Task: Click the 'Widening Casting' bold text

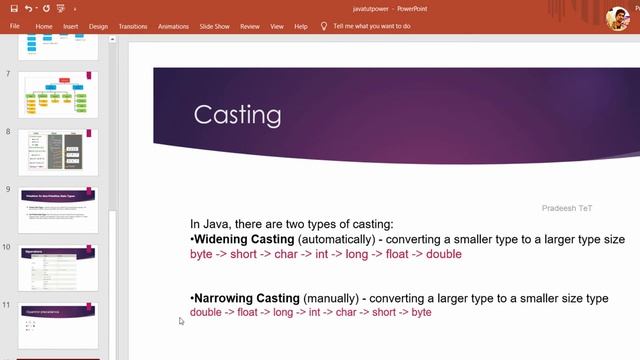Action: click(x=244, y=239)
